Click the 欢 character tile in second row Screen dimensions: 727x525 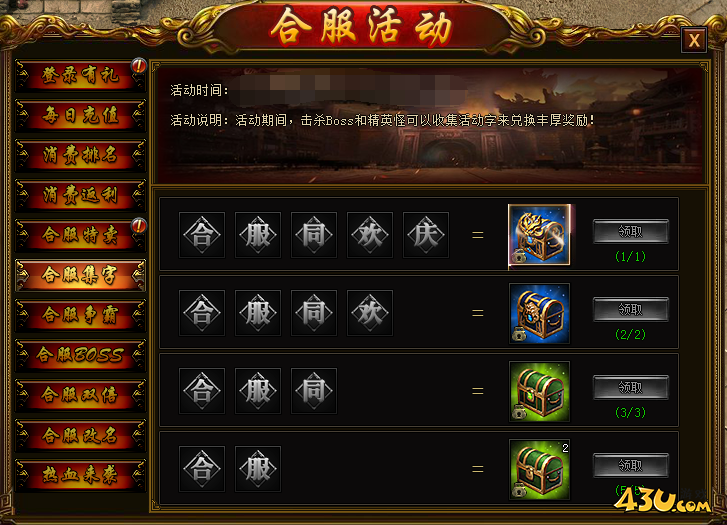[370, 313]
